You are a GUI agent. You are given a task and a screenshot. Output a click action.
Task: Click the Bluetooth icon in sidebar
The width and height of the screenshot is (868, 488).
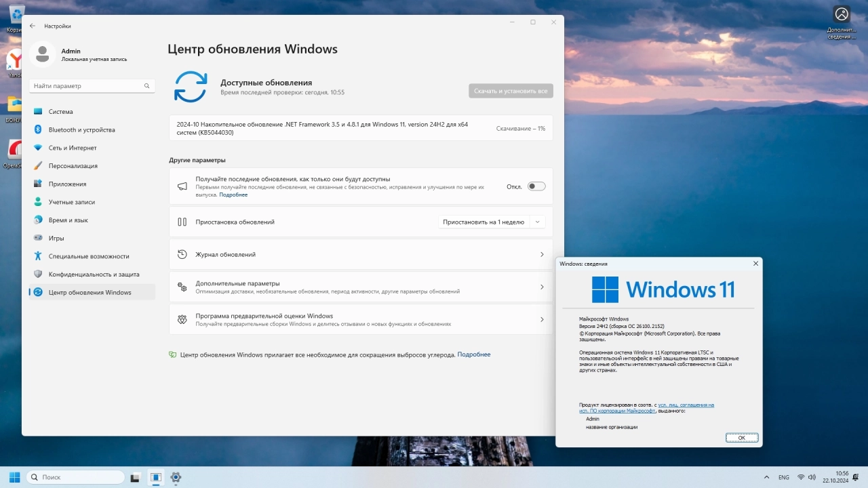(x=38, y=129)
